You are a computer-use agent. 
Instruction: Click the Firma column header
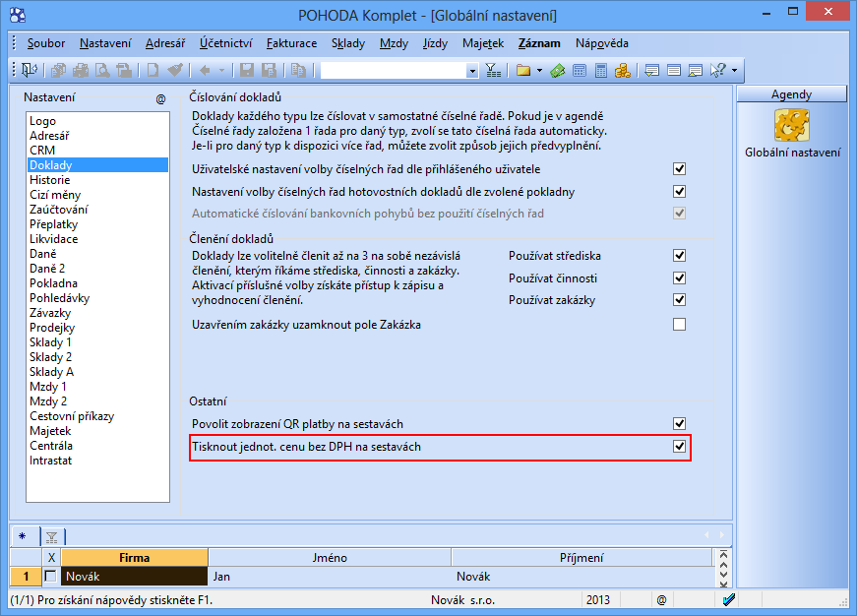pos(135,558)
